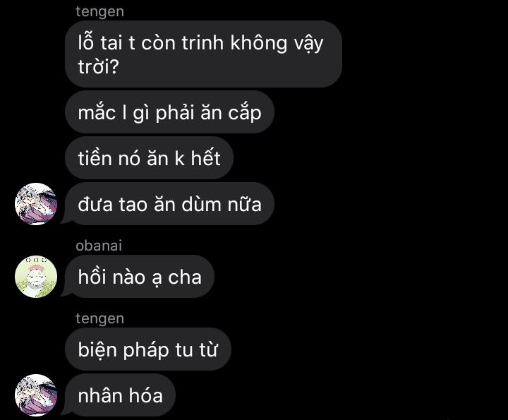Click the "obanai" sender name label

(99, 246)
